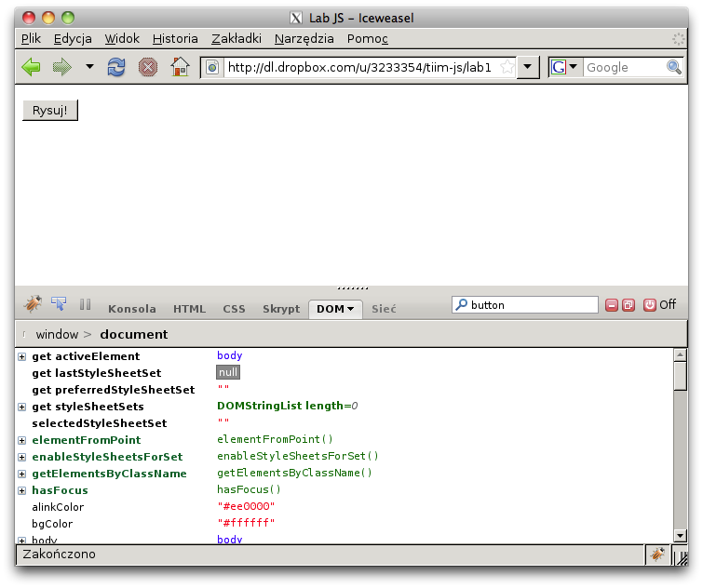
Task: Minimize the Firebug panel with red button
Action: tap(612, 305)
